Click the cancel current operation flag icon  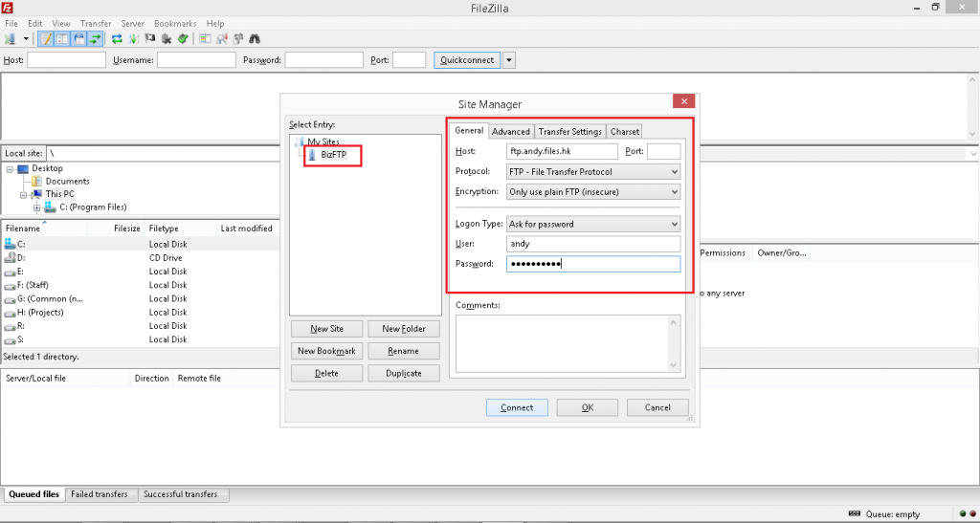pyautogui.click(x=150, y=38)
